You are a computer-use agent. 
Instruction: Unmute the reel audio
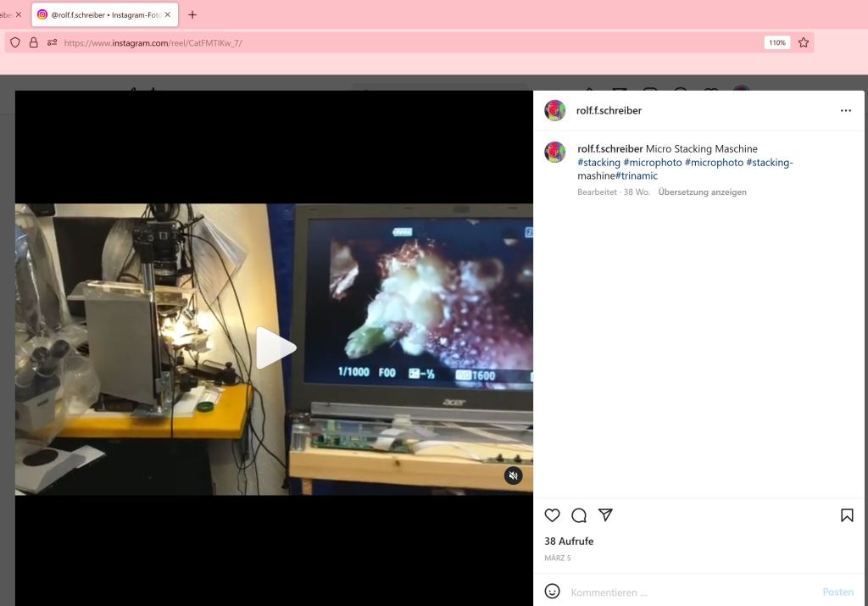513,475
